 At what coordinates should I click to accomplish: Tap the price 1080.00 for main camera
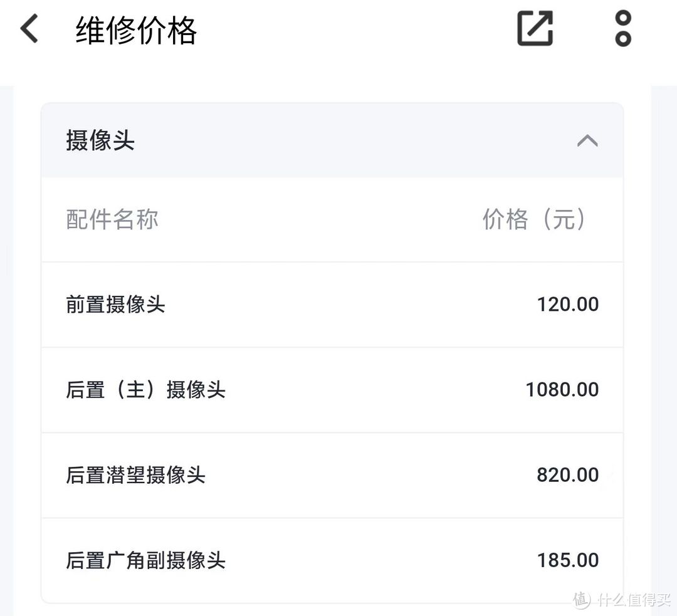point(561,389)
